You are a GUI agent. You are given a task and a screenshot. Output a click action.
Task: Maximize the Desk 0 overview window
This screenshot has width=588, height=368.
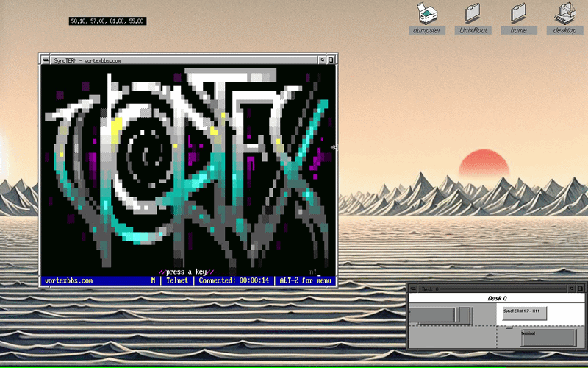pyautogui.click(x=581, y=289)
